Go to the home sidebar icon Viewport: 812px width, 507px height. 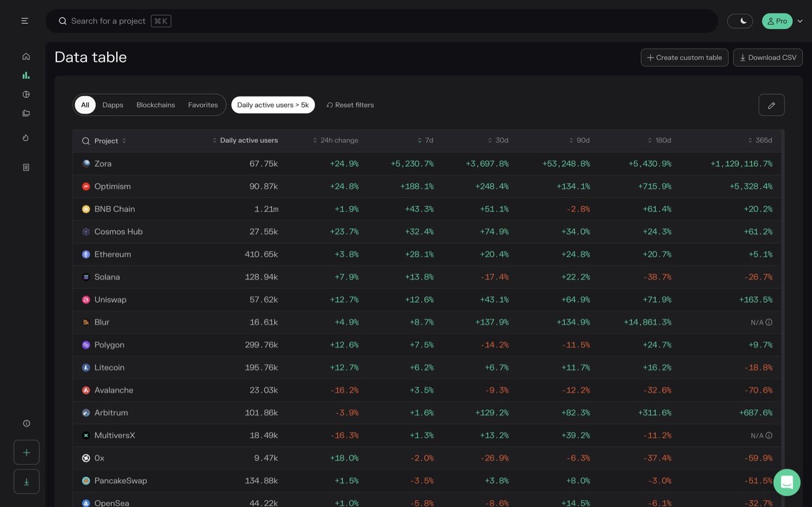[26, 56]
